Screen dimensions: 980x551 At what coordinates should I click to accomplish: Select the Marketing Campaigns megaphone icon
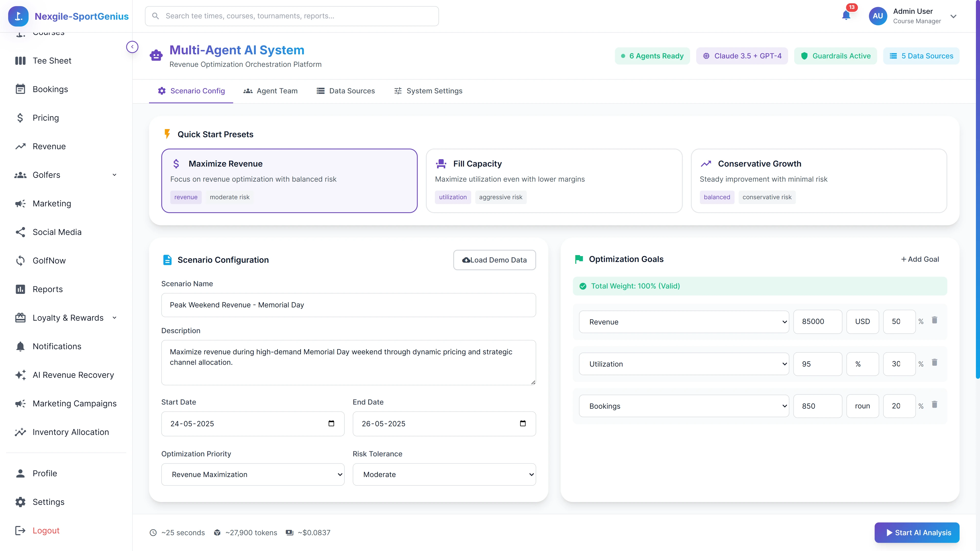click(20, 404)
